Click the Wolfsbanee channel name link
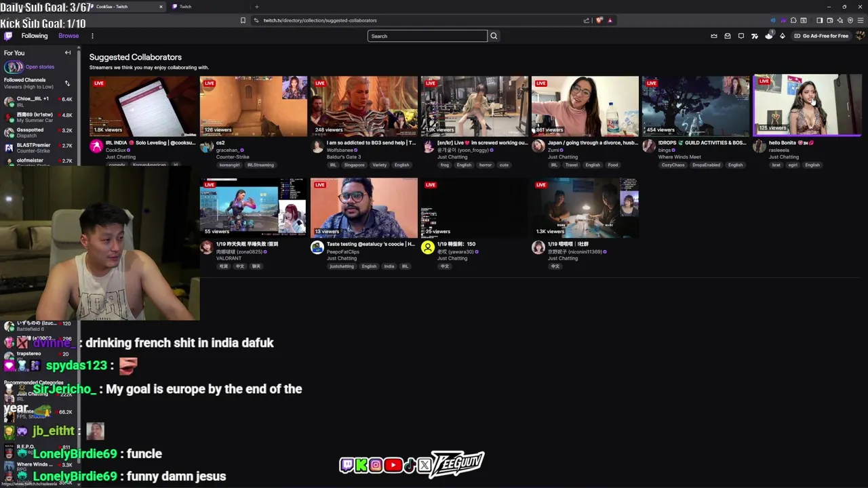 pyautogui.click(x=341, y=150)
